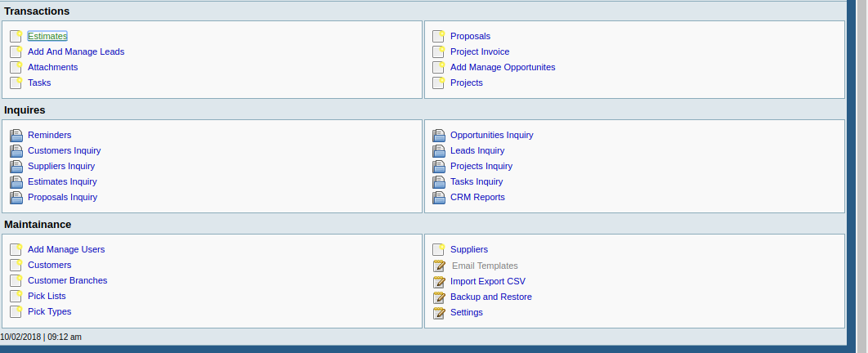The width and height of the screenshot is (868, 353).
Task: Open the Tasks Inquiry link
Action: point(477,181)
